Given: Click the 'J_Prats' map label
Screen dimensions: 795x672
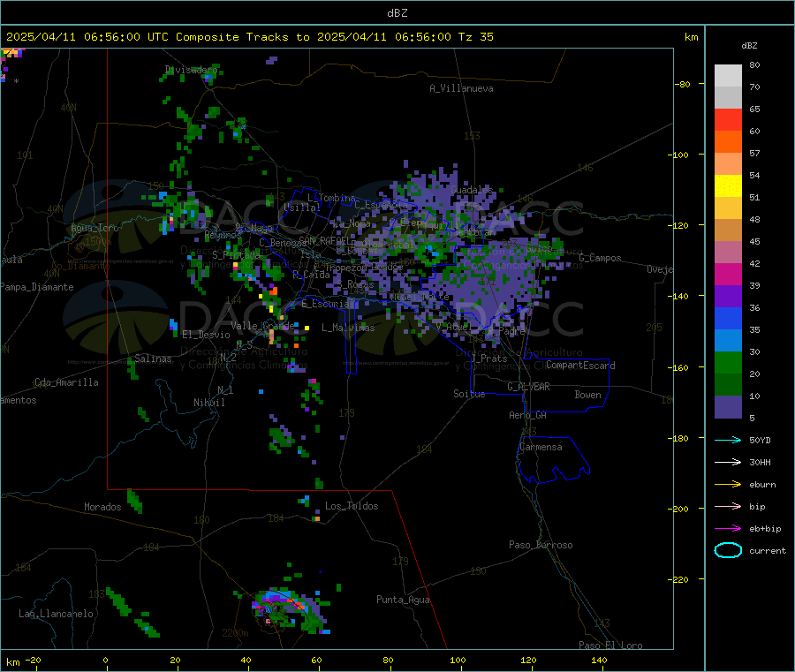Looking at the screenshot, I should coord(489,359).
